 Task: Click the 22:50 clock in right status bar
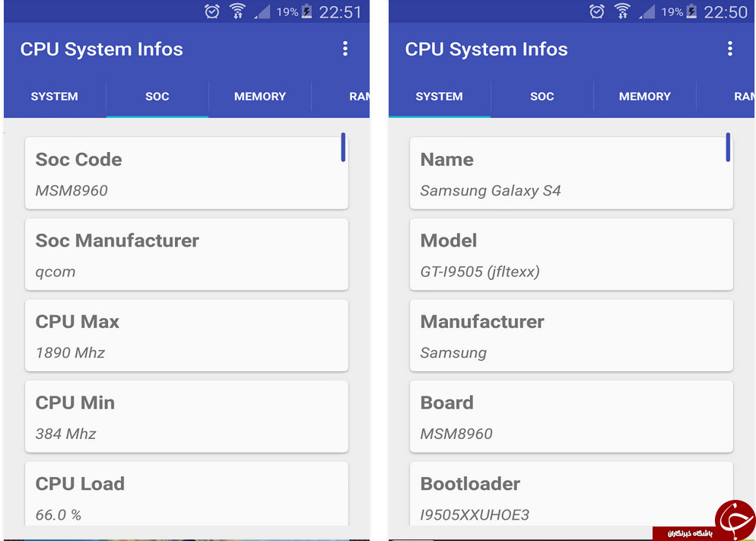pos(725,12)
